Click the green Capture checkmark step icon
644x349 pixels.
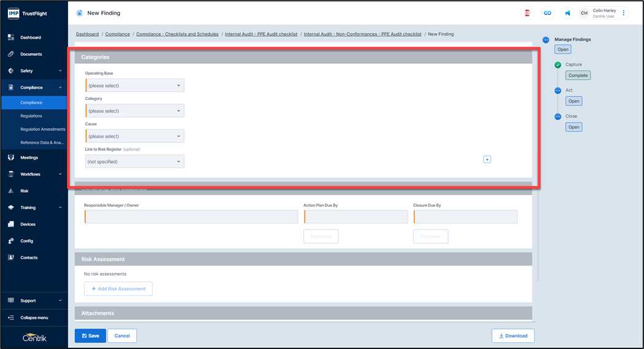tap(558, 65)
